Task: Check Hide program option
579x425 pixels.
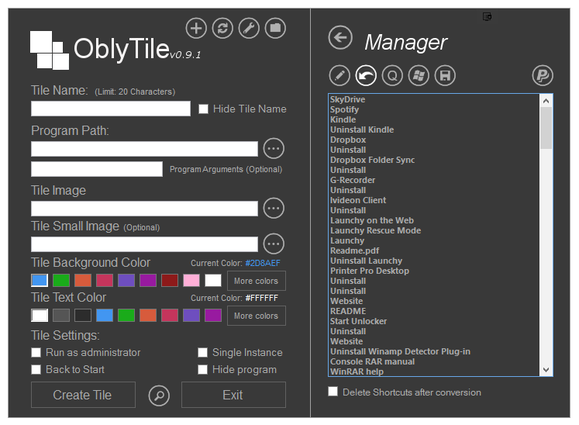Action: (202, 369)
